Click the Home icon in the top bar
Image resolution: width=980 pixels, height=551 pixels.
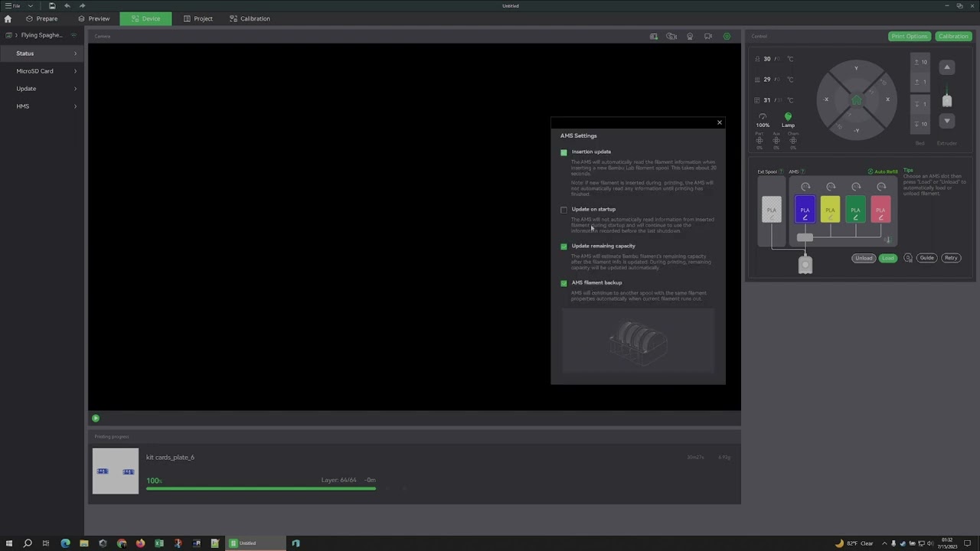(8, 18)
